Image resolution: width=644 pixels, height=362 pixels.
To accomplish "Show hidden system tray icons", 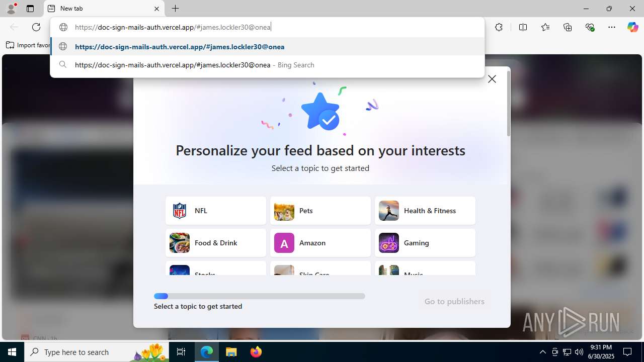I will 542,352.
